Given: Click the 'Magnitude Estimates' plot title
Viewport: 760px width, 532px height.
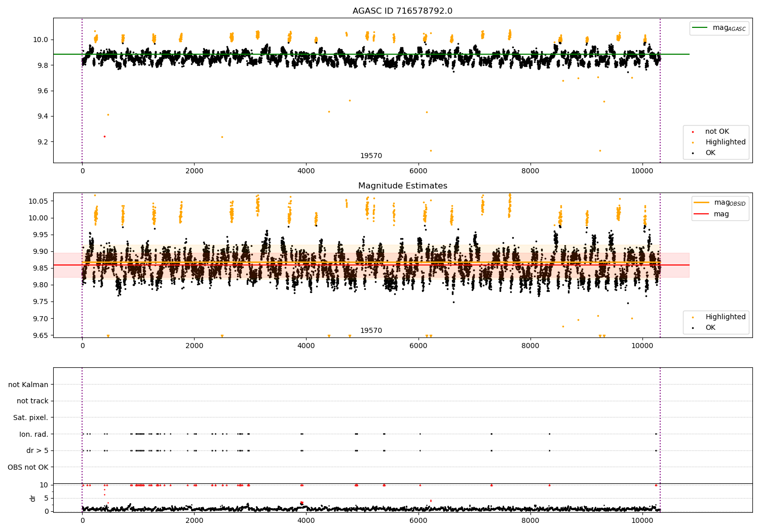Looking at the screenshot, I should (x=402, y=186).
